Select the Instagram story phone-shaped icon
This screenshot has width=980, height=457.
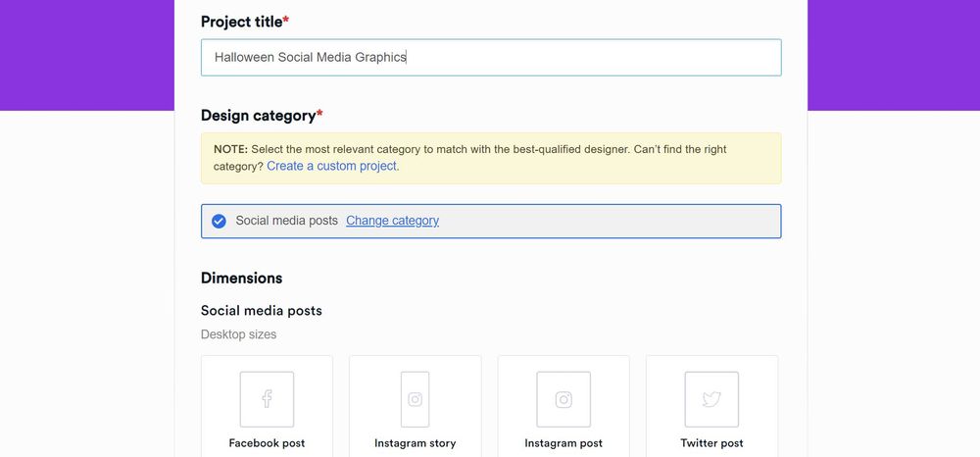[415, 399]
